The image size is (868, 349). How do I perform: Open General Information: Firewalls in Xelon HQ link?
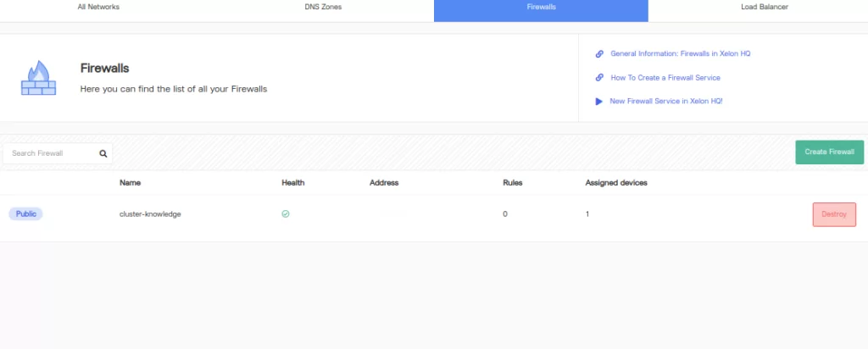click(x=681, y=53)
